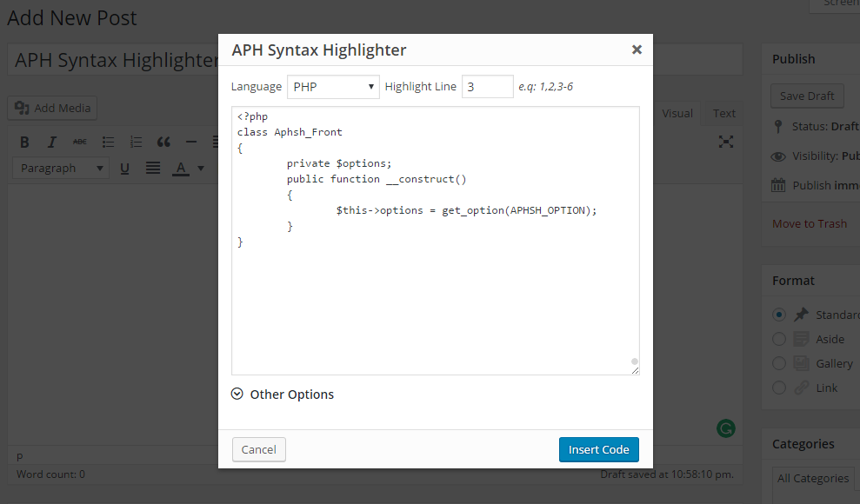Insert a numbered list
This screenshot has height=504, width=860.
136,143
